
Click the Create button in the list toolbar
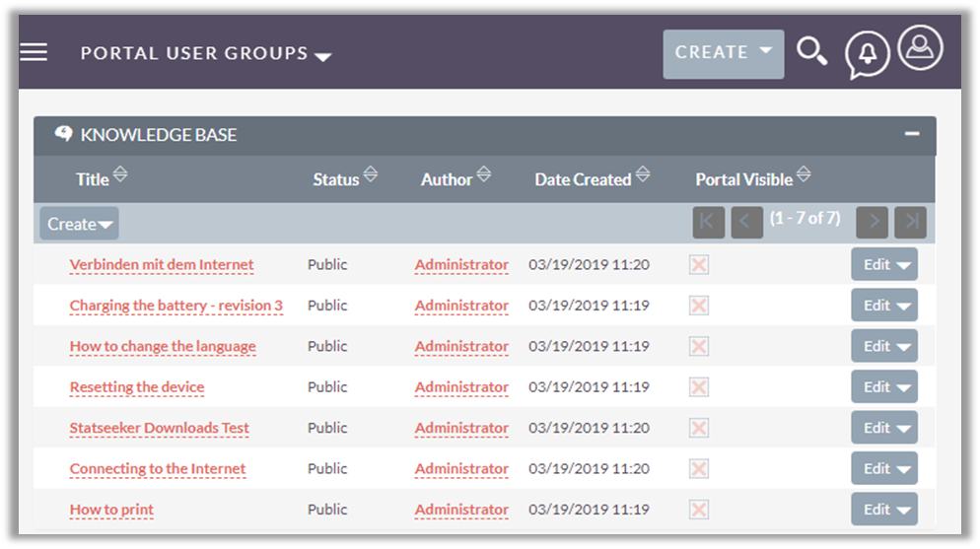pos(79,224)
